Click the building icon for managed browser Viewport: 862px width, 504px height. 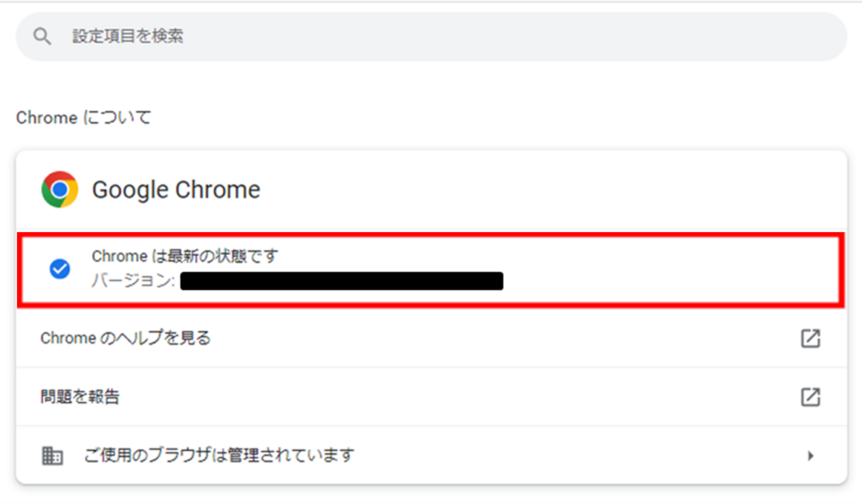52,455
